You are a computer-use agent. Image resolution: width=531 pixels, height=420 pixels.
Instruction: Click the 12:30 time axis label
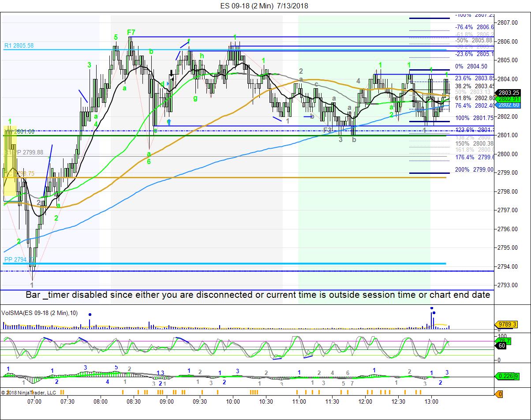pyautogui.click(x=398, y=401)
